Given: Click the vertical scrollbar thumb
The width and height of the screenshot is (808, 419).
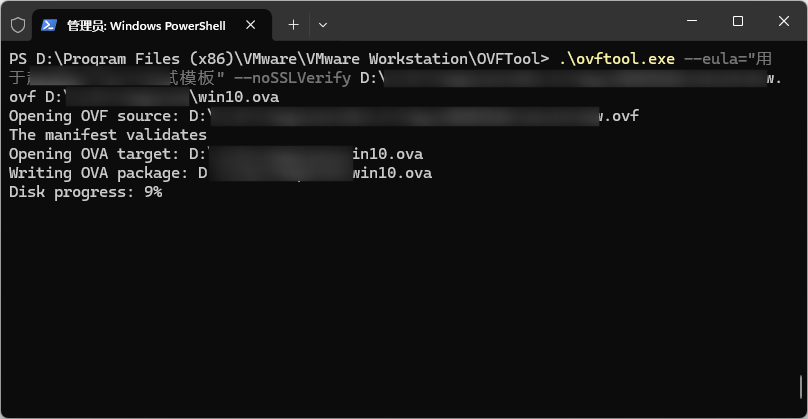Looking at the screenshot, I should 802,385.
